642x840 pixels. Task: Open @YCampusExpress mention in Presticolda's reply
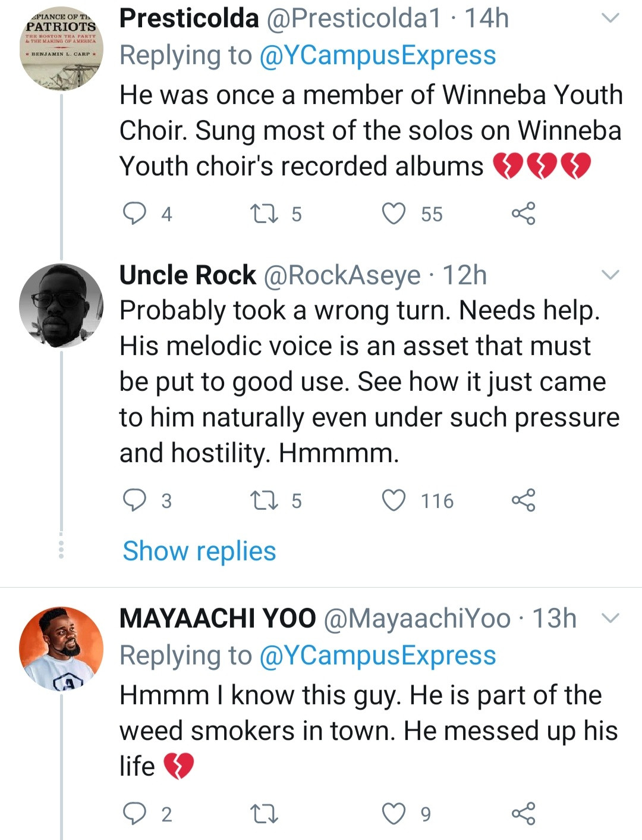pyautogui.click(x=377, y=55)
